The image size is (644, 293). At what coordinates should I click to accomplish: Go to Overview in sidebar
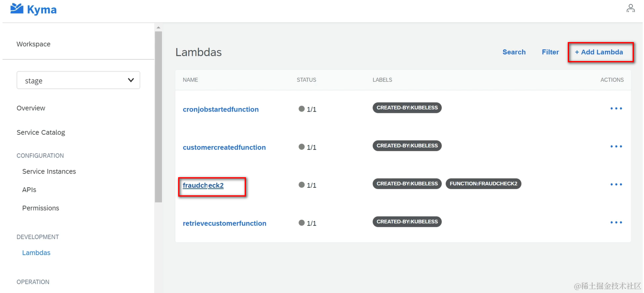(31, 108)
